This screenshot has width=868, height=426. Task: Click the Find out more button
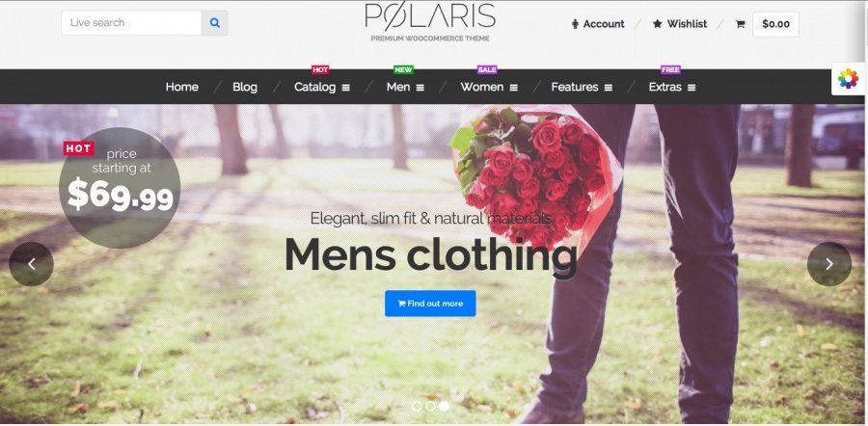(x=430, y=304)
